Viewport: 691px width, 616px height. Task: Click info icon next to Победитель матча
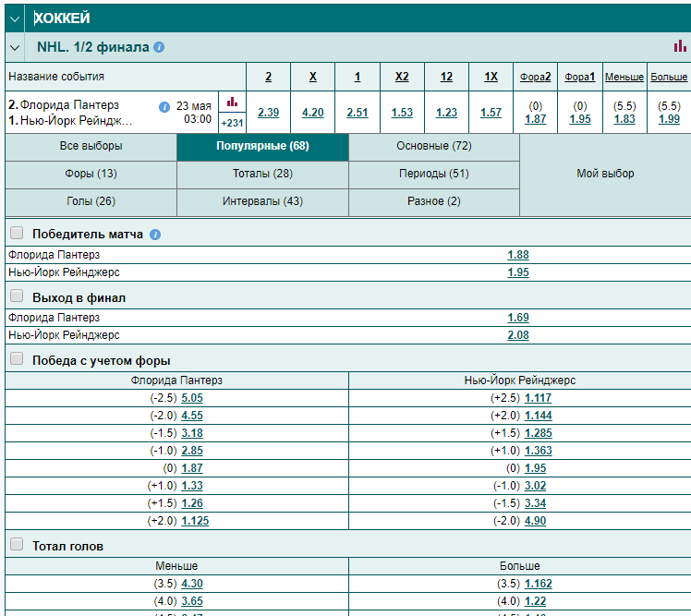click(x=155, y=235)
